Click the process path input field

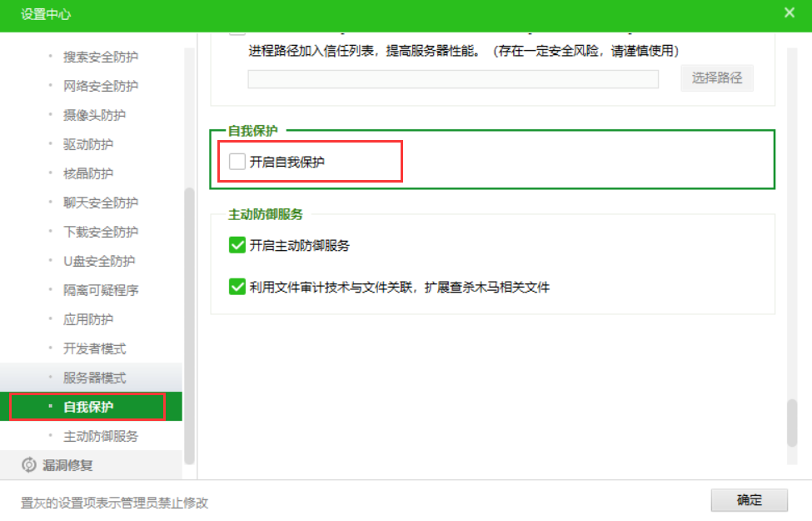pos(452,79)
